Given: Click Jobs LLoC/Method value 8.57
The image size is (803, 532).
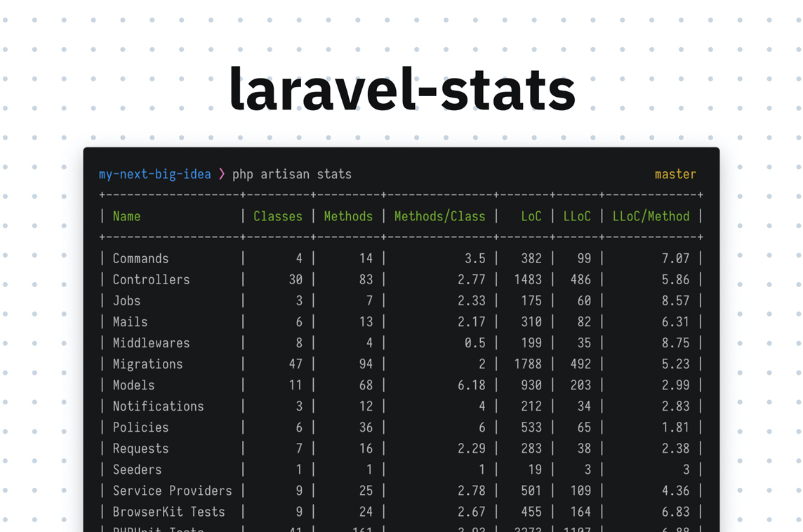Looking at the screenshot, I should [x=675, y=300].
